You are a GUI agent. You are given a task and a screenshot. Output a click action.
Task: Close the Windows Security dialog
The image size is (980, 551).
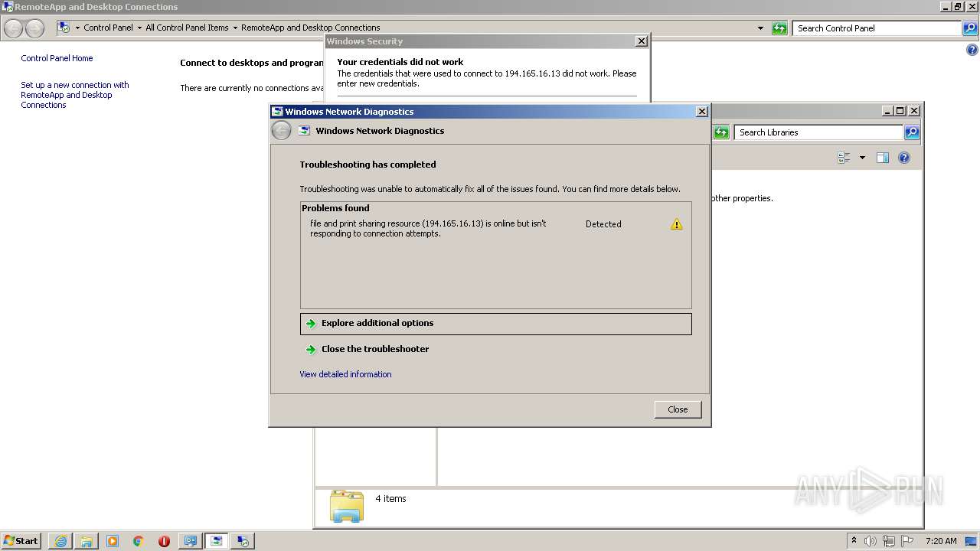pos(642,41)
